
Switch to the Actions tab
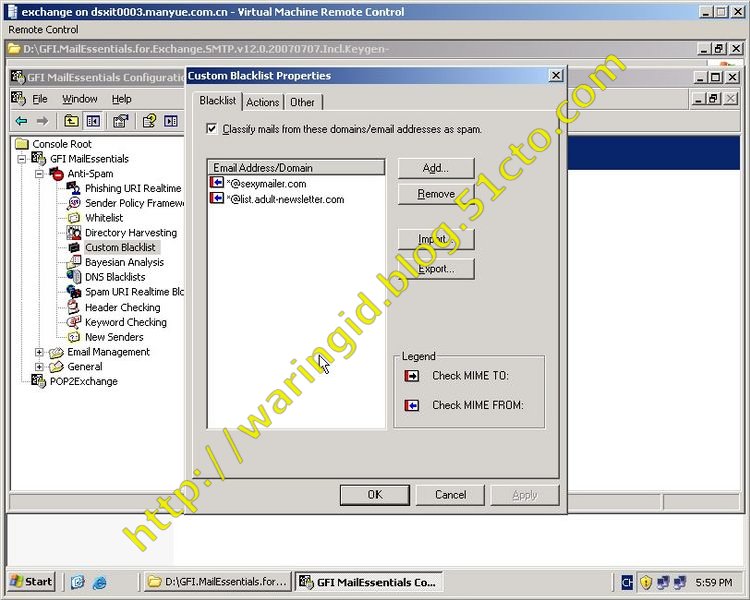tap(263, 102)
